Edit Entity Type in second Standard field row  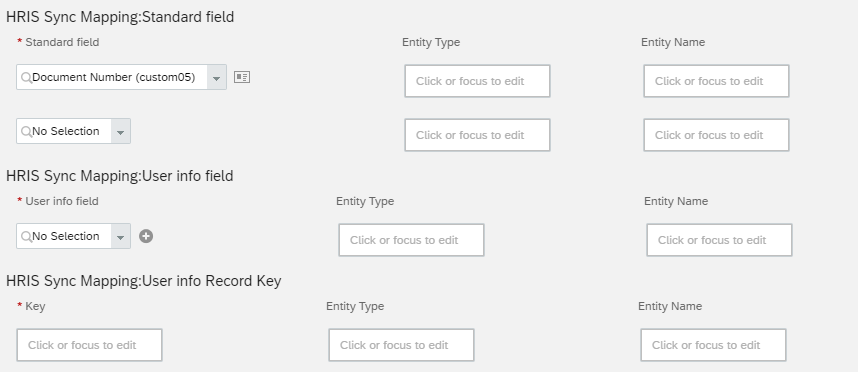[477, 135]
